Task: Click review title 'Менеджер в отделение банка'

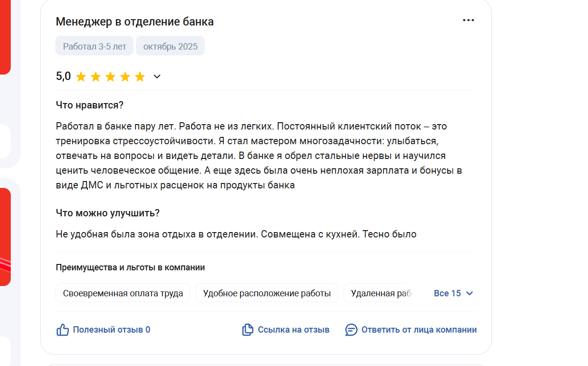Action: (134, 22)
